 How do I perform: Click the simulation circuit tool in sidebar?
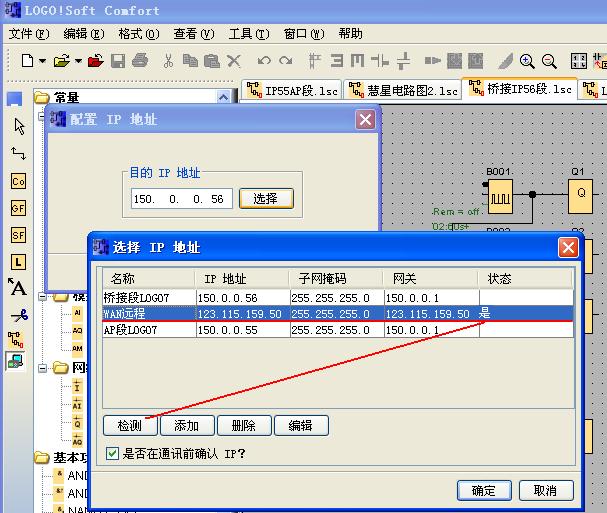[15, 340]
